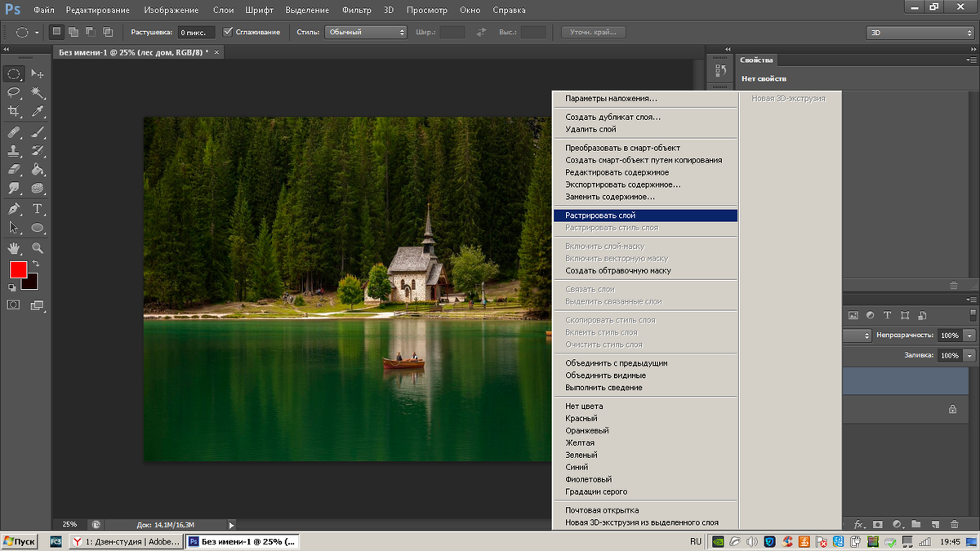Toggle the Сглаживание checkbox
The image size is (980, 551).
tap(228, 32)
